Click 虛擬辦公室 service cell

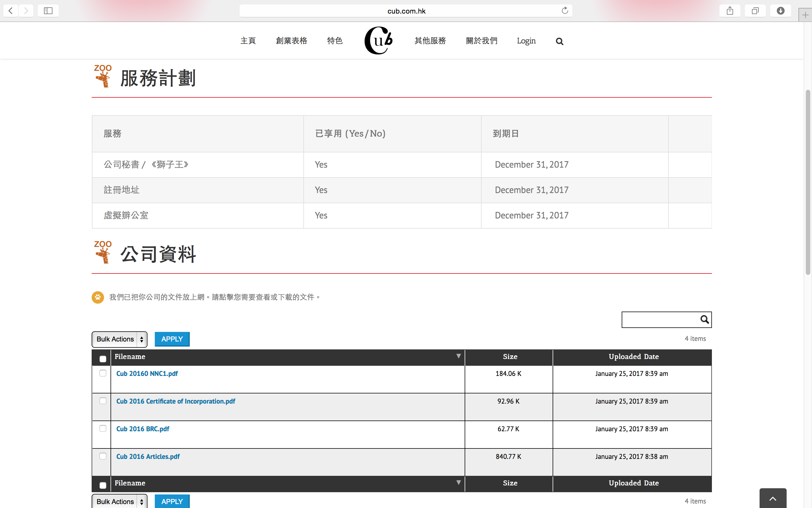click(x=198, y=215)
